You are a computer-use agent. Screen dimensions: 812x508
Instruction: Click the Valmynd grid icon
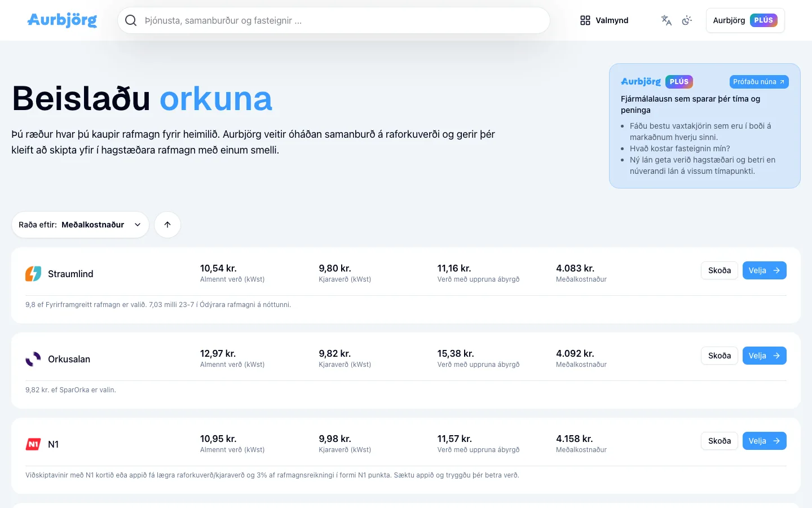coord(585,20)
